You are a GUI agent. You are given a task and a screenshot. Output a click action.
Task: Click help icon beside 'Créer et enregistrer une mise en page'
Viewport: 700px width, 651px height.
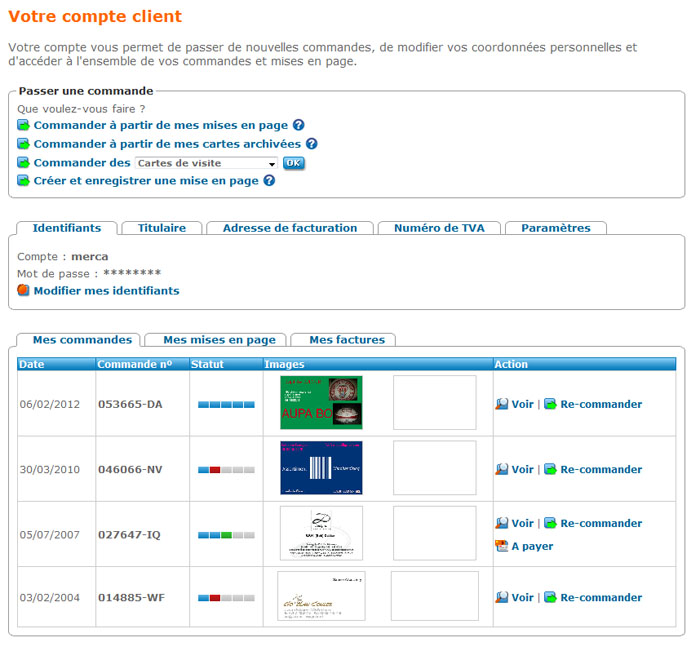(x=269, y=181)
